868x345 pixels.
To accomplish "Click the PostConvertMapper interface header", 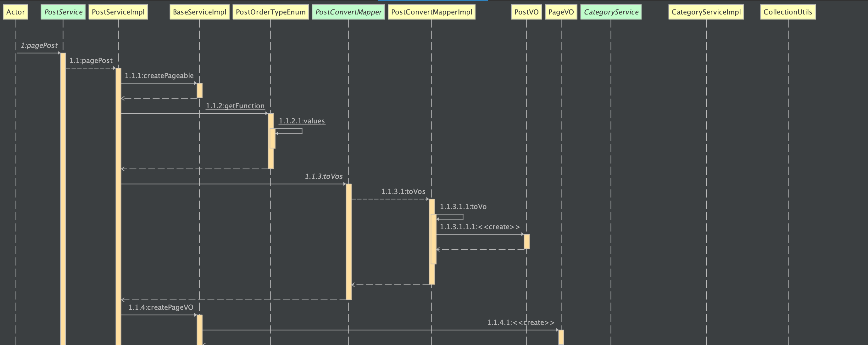I will [x=348, y=12].
